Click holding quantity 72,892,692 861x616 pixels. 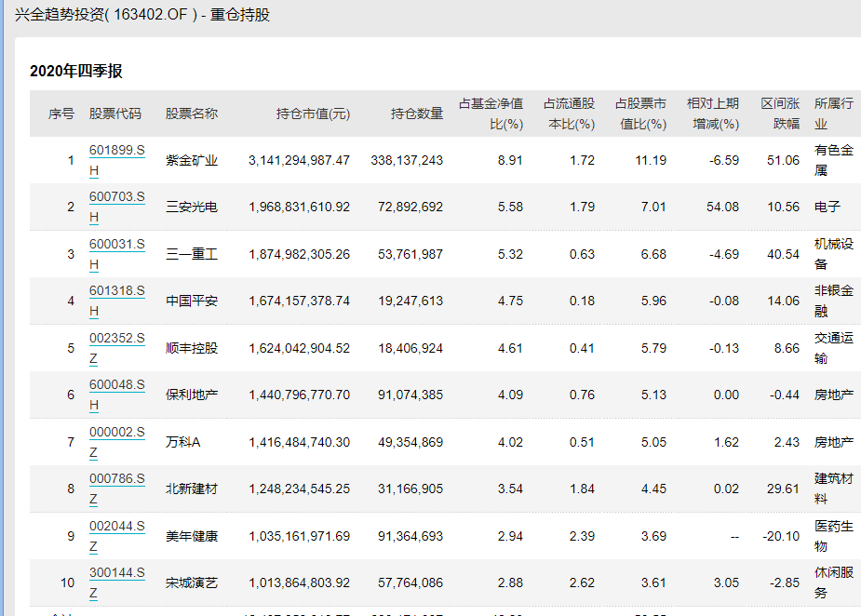click(410, 207)
